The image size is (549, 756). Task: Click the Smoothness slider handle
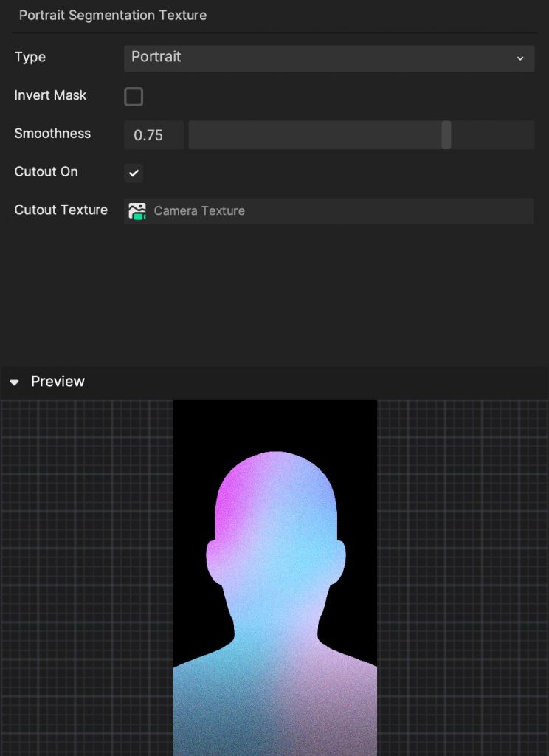446,135
